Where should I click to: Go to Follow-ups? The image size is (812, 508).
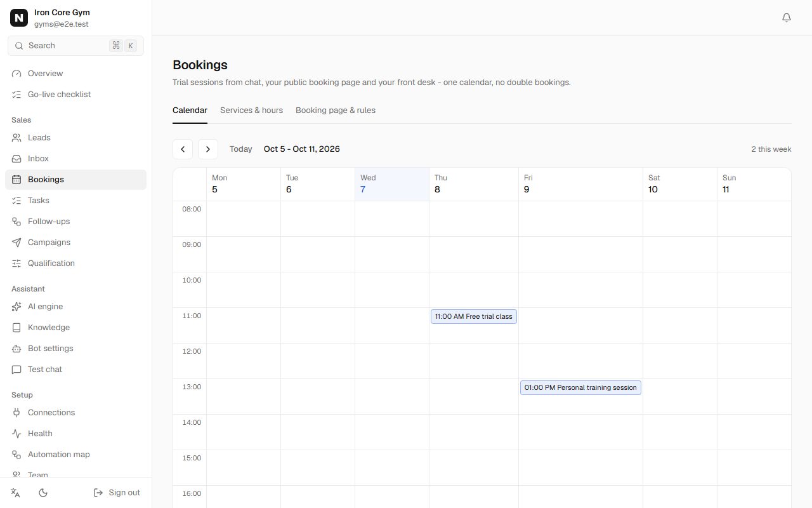point(75,222)
